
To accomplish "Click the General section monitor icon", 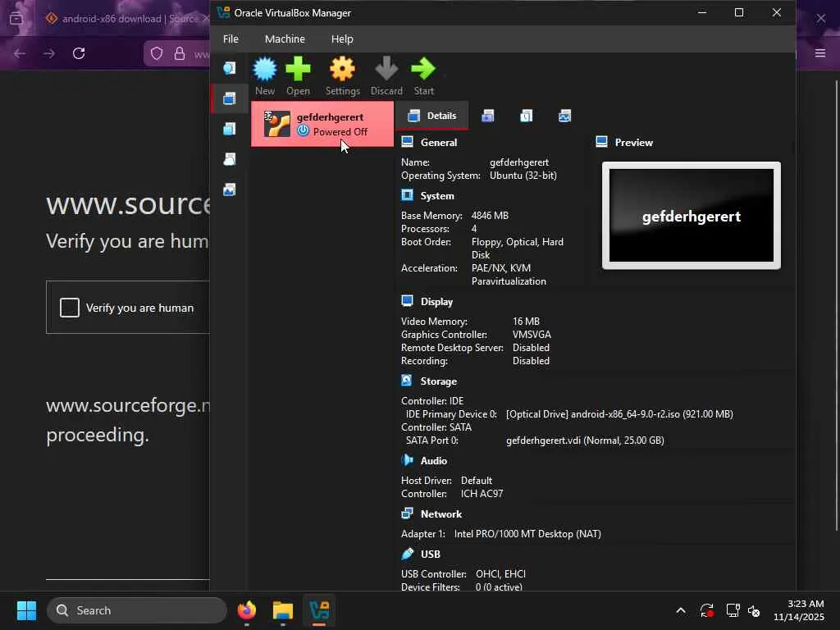I will [x=407, y=141].
